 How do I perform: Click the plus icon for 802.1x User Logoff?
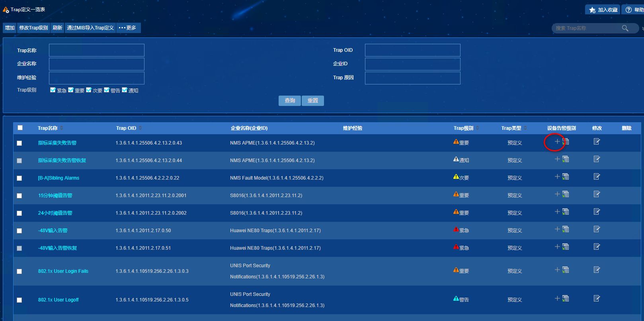(557, 298)
